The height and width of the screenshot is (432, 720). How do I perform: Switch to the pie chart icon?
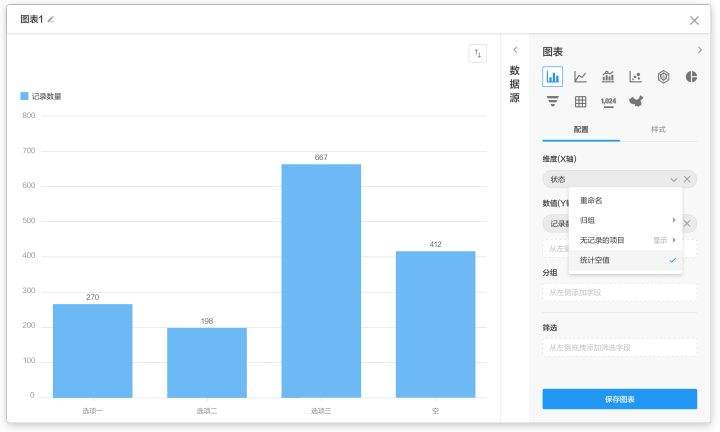tap(691, 77)
